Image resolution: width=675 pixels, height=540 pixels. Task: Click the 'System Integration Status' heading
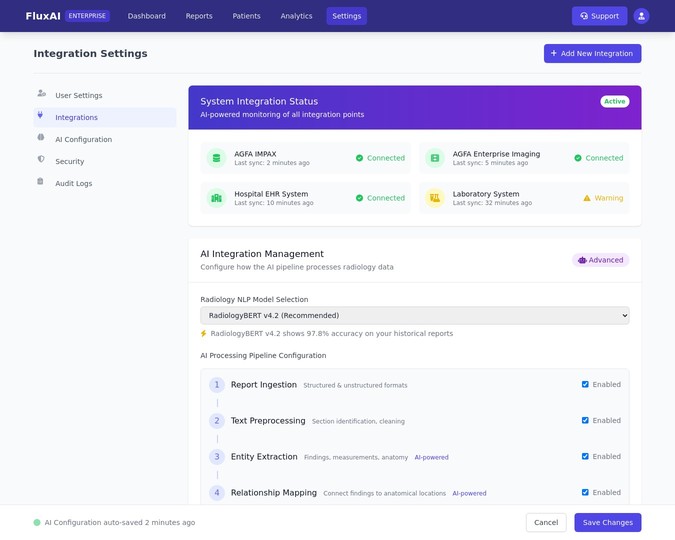(x=259, y=101)
